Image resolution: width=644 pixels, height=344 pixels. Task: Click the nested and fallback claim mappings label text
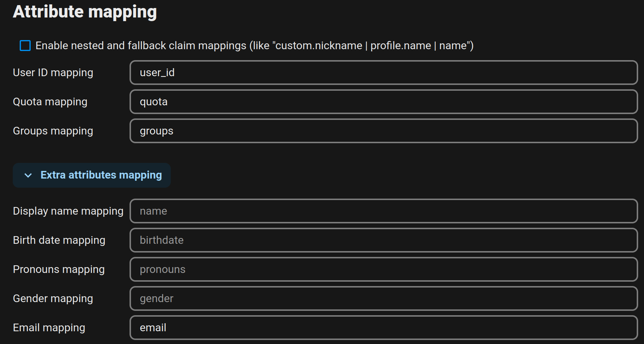click(254, 46)
